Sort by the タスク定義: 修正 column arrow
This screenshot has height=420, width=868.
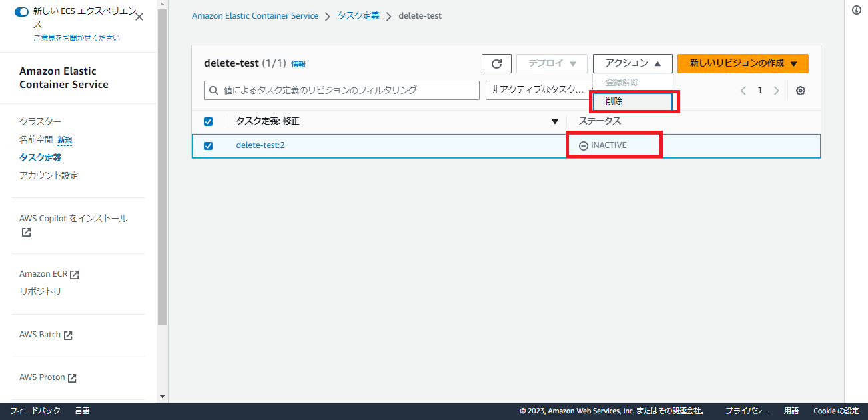point(555,121)
